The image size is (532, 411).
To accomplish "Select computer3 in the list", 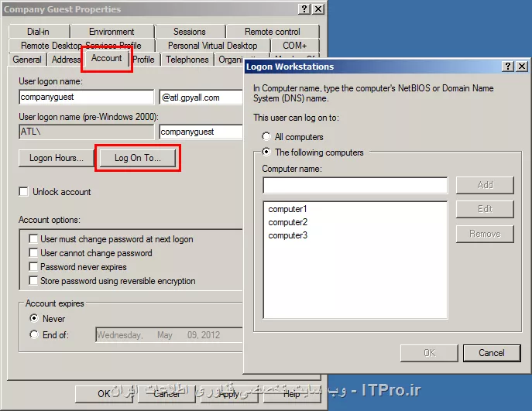I will pos(288,235).
